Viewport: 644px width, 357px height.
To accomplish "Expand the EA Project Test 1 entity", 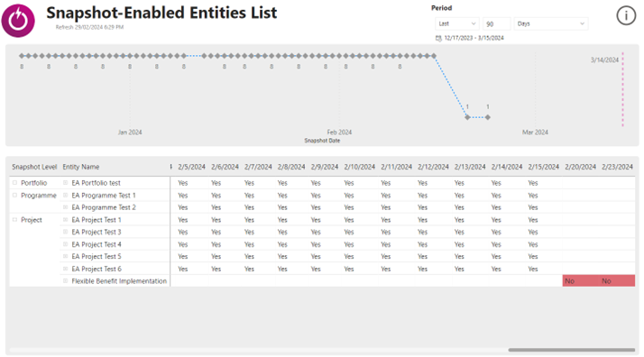I will coord(65,220).
